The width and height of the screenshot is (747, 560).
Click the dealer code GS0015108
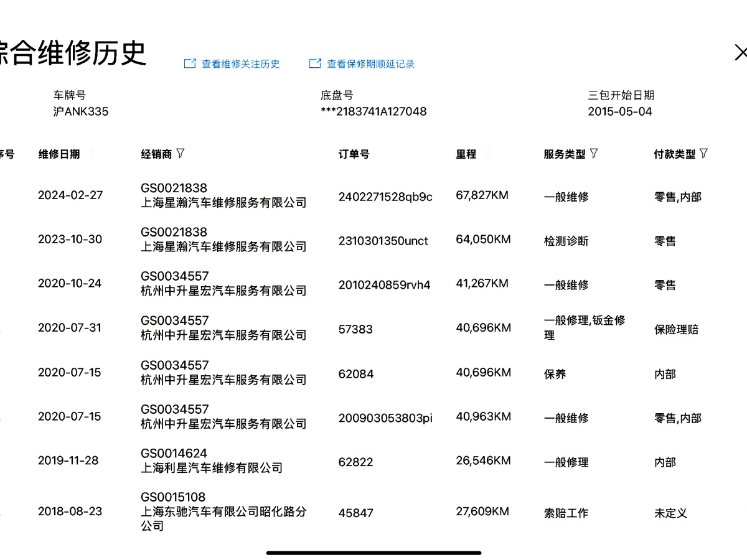[174, 497]
